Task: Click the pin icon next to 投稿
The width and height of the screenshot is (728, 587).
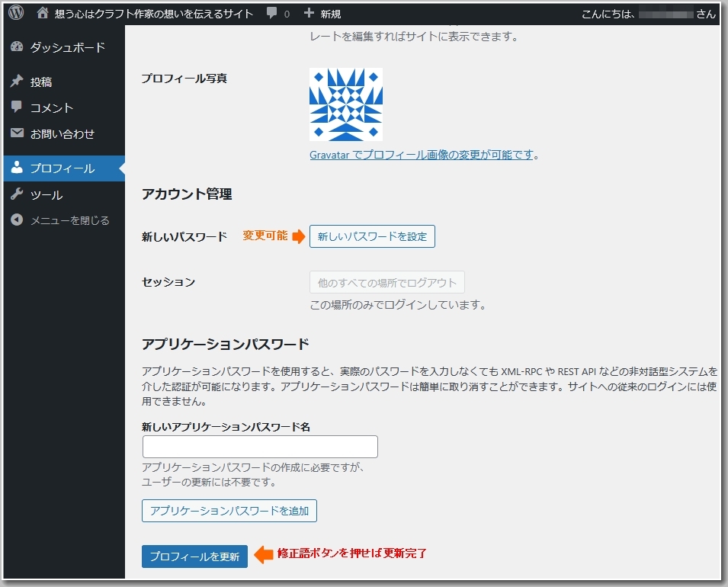Action: 17,82
